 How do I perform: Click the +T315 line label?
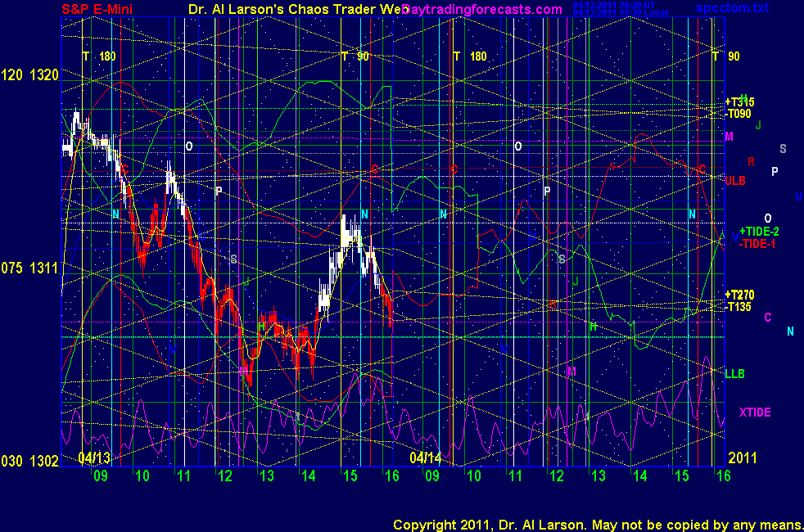(739, 102)
